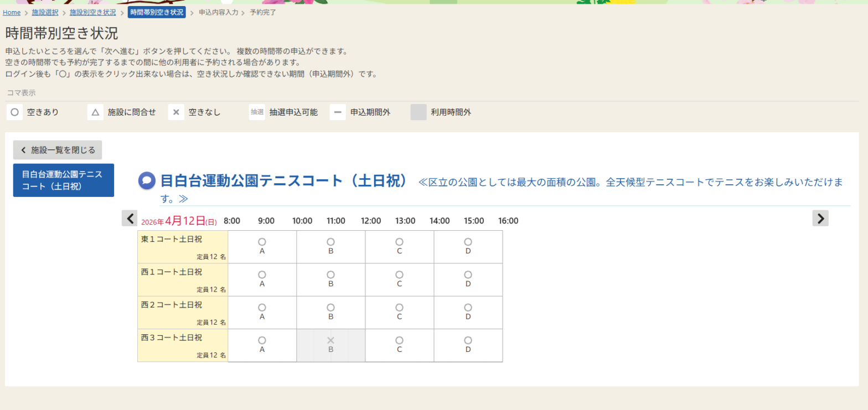Click the 利用時間外 gray legend swatch
868x410 pixels.
point(418,112)
